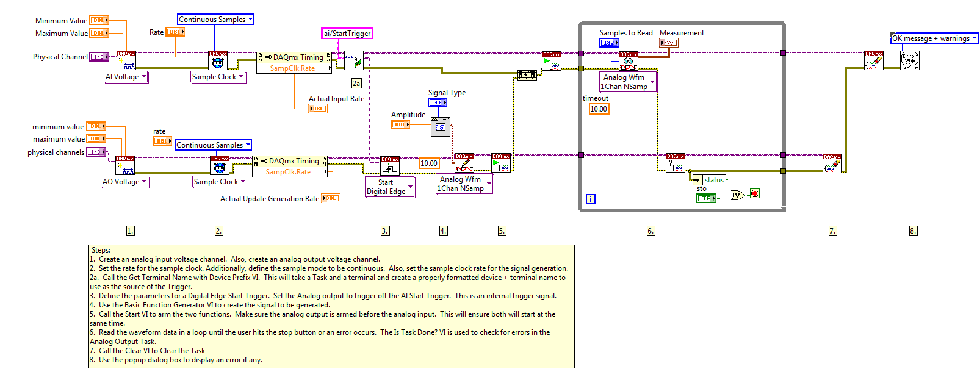The image size is (980, 380).
Task: Open the Analog Wfm 1Chan NSamp selector under Write
Action: [x=464, y=184]
